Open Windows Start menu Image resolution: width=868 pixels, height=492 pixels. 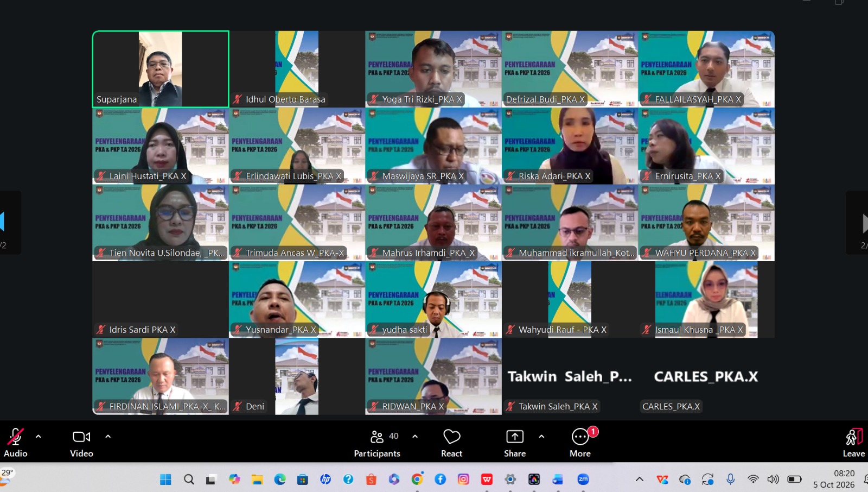pyautogui.click(x=165, y=479)
